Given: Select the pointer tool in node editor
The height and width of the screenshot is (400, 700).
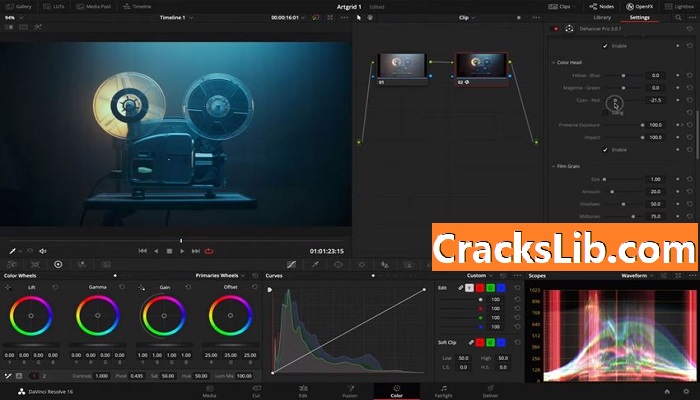Looking at the screenshot, I should (x=359, y=17).
